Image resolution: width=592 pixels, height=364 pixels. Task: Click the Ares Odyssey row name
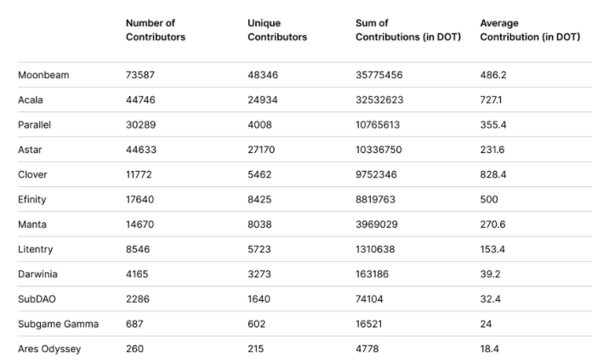[49, 349]
